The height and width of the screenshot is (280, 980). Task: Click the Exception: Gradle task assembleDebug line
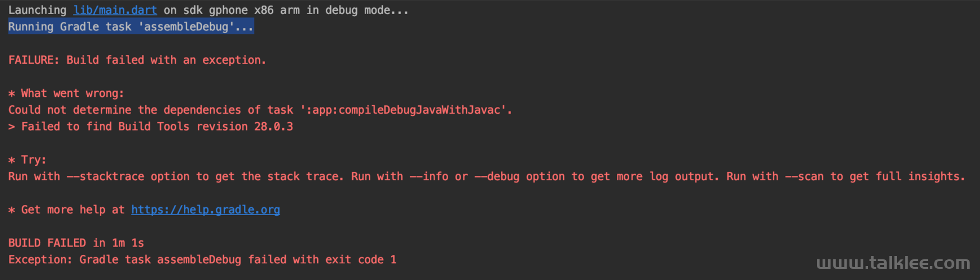(x=202, y=260)
